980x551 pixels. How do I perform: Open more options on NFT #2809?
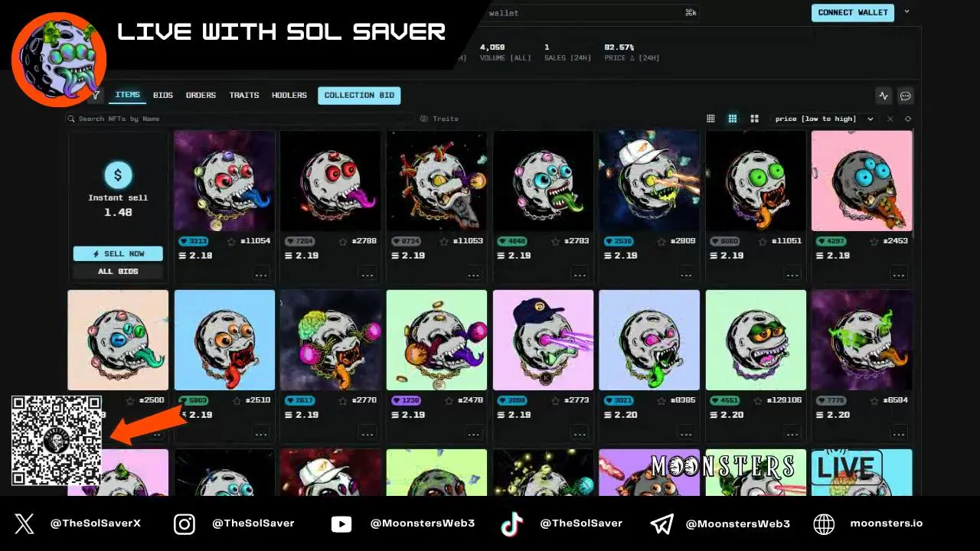[687, 274]
